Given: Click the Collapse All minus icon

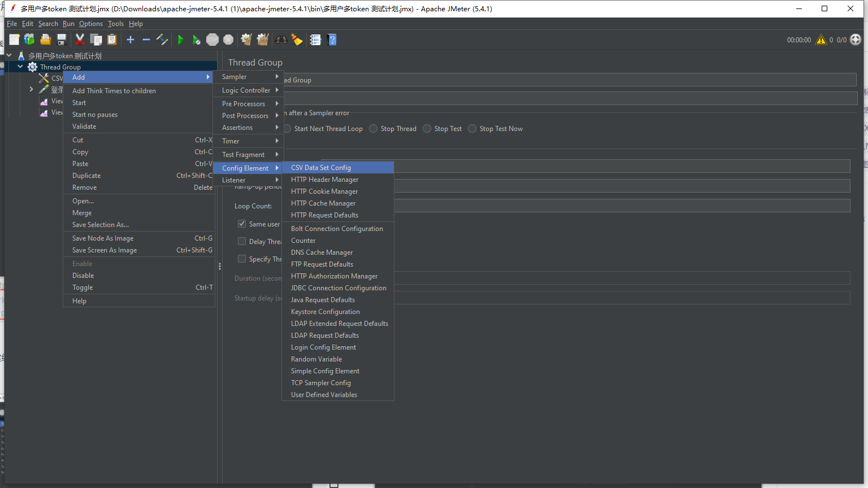Looking at the screenshot, I should click(x=146, y=40).
